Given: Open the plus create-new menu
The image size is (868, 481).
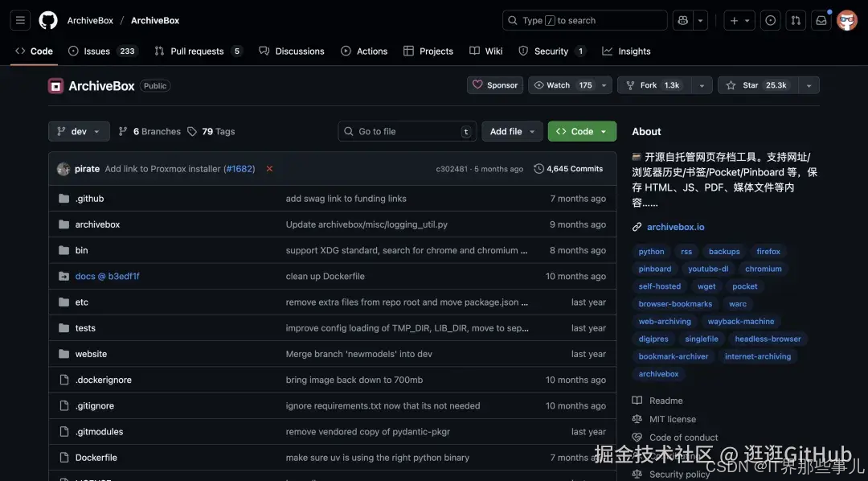Looking at the screenshot, I should pyautogui.click(x=739, y=20).
